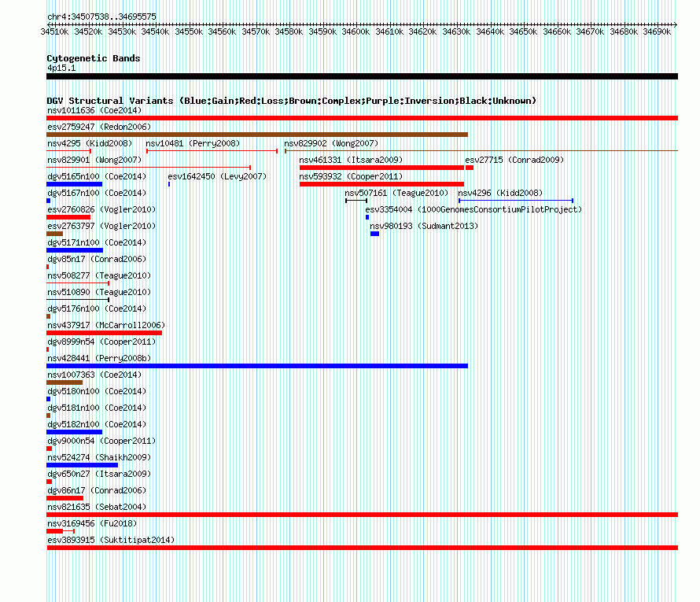Open variant dgv5182n100 (Coe2014) label

pos(97,424)
